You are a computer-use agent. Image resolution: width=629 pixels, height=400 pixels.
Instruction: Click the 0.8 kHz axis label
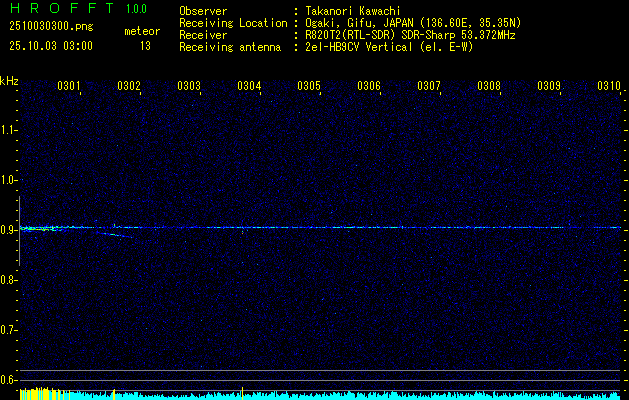pyautogui.click(x=8, y=280)
